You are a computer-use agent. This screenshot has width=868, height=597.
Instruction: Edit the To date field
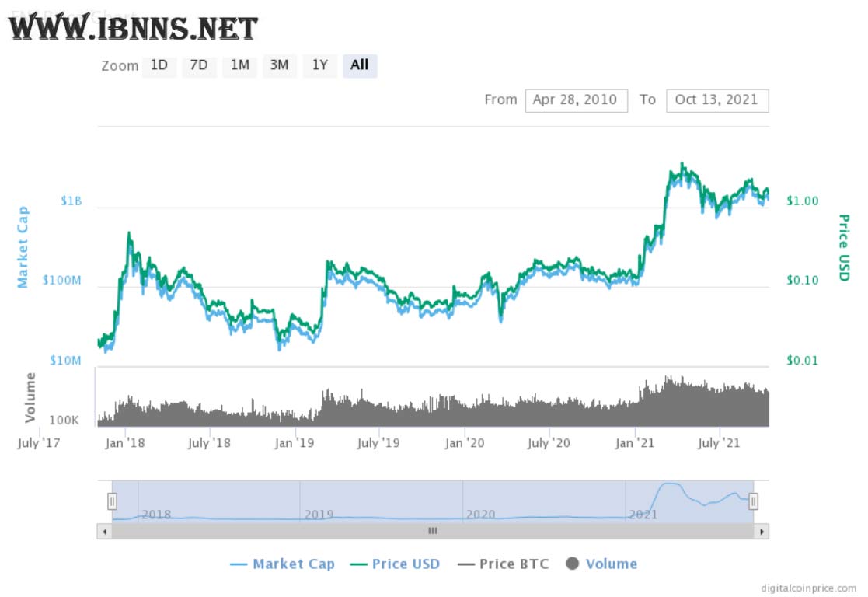pos(717,100)
